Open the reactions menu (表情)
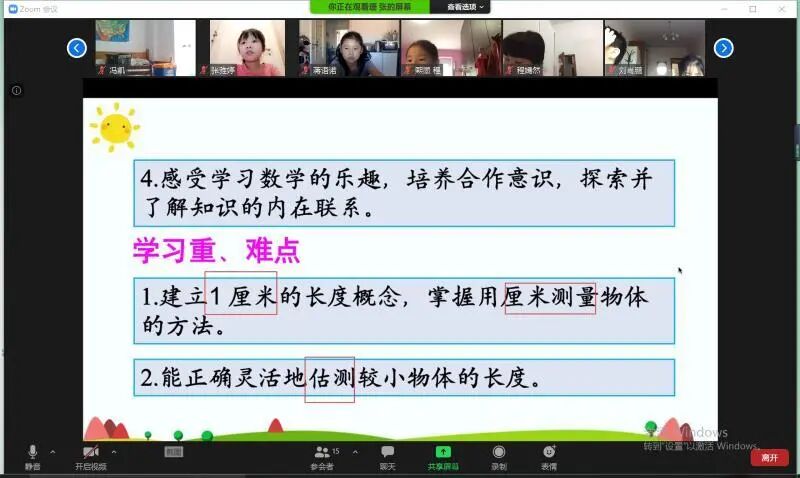 pyautogui.click(x=549, y=457)
